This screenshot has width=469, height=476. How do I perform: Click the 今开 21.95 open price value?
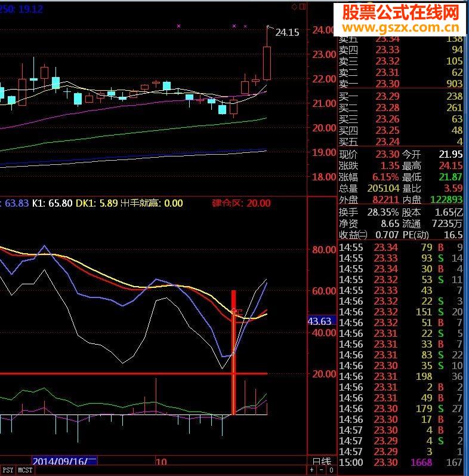(451, 154)
